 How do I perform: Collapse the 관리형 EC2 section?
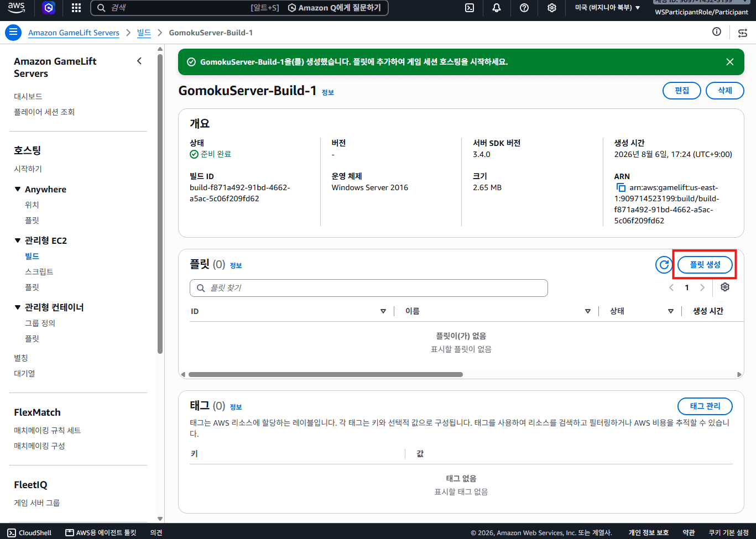pyautogui.click(x=18, y=240)
